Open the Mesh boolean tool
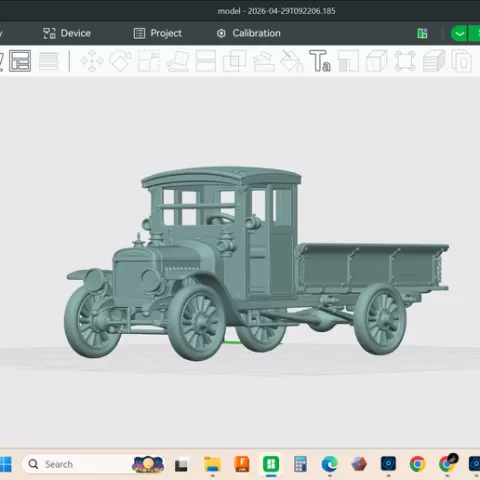 [234, 61]
